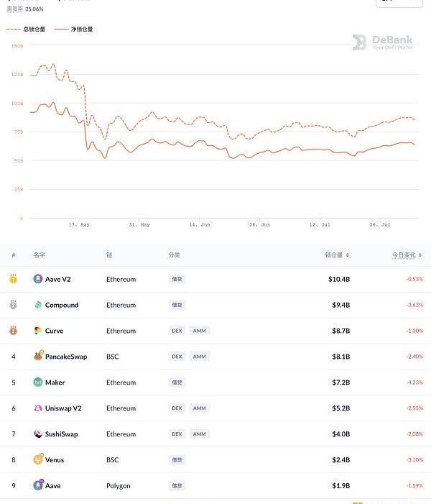Click the Venus protocol icon
This screenshot has height=504, width=431.
38,460
